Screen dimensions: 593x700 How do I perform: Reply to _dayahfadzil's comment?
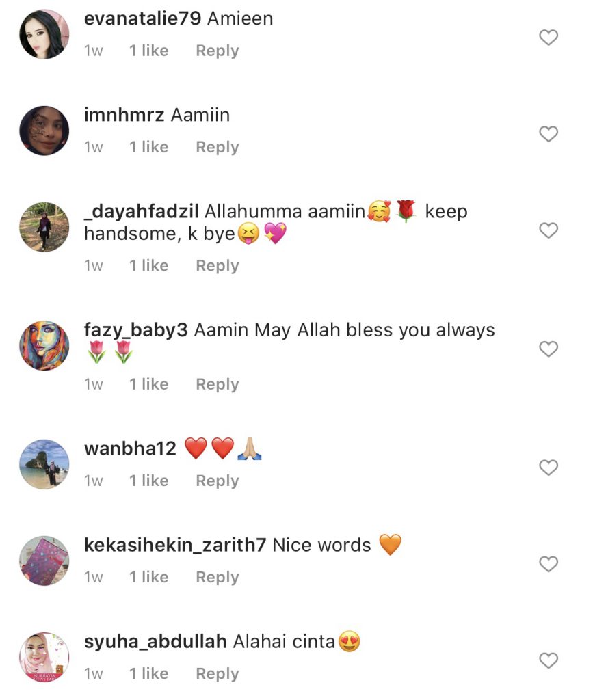(x=218, y=266)
